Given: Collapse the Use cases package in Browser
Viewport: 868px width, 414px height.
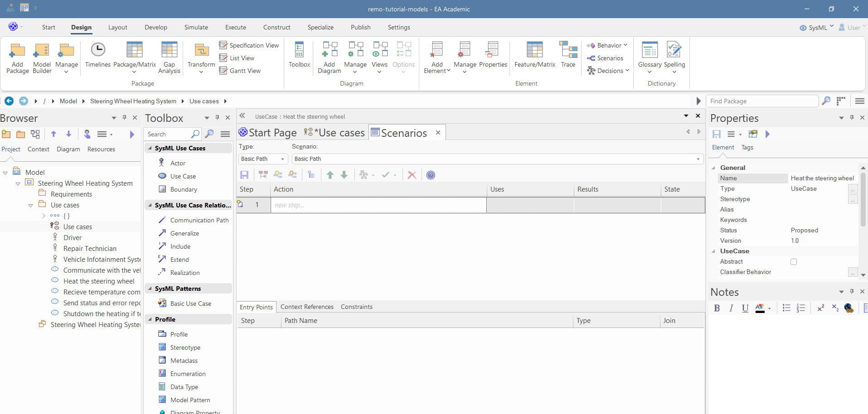Looking at the screenshot, I should 30,206.
